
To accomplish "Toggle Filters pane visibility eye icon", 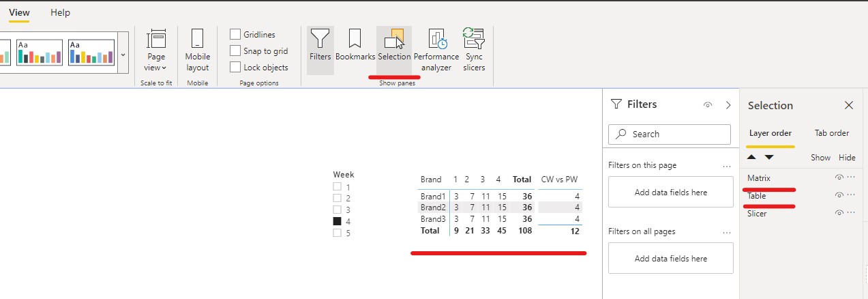I will click(708, 105).
